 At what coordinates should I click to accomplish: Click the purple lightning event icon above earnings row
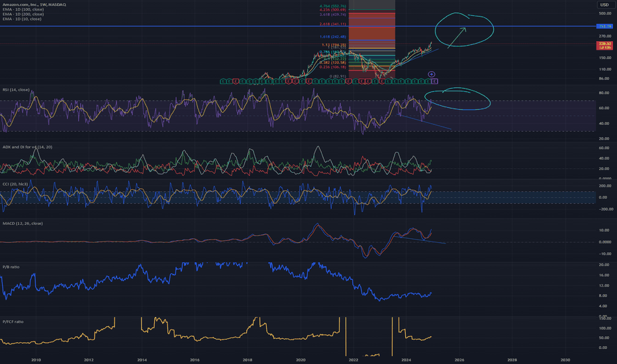pos(431,74)
